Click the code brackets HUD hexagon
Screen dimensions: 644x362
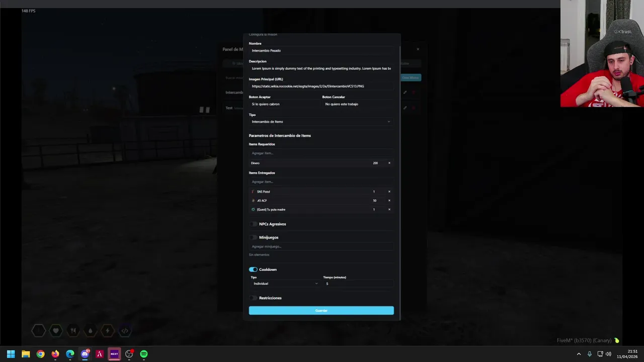(125, 330)
